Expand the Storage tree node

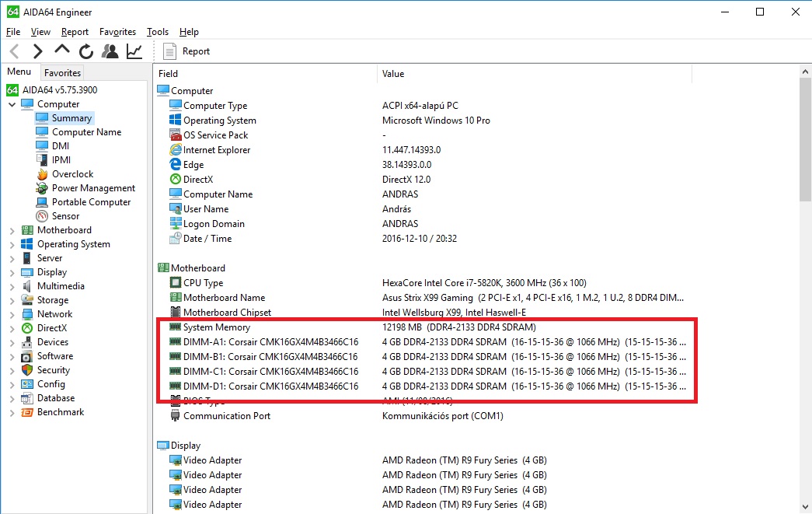coord(12,300)
